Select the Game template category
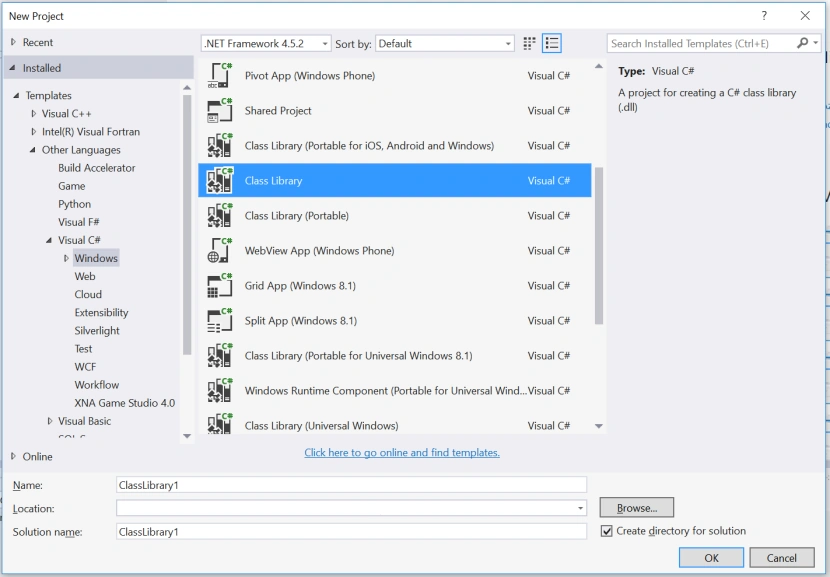The width and height of the screenshot is (830, 577). pyautogui.click(x=71, y=186)
